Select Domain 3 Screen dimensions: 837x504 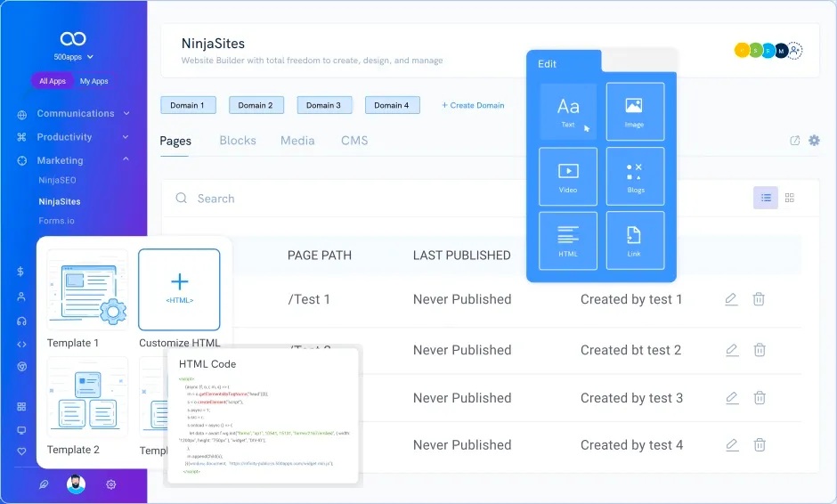point(324,105)
